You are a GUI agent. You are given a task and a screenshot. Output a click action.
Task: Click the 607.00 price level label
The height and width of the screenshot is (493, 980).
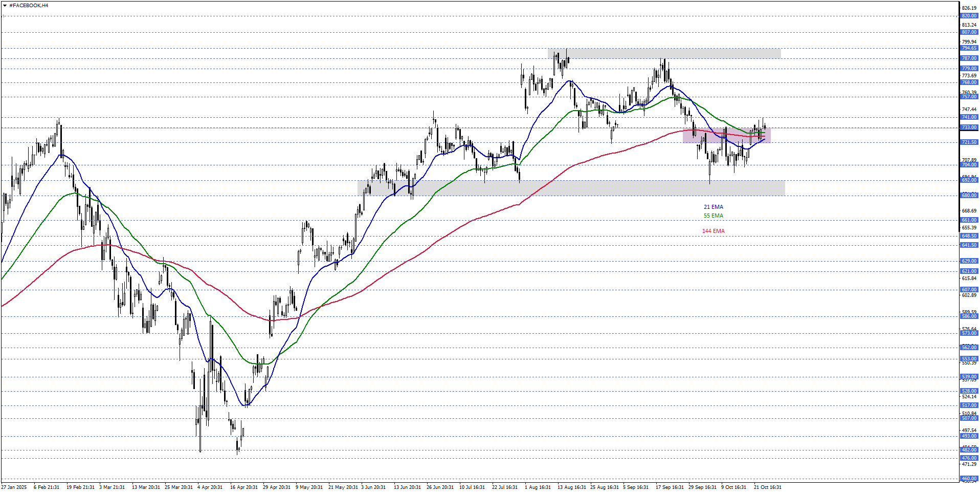coord(969,290)
